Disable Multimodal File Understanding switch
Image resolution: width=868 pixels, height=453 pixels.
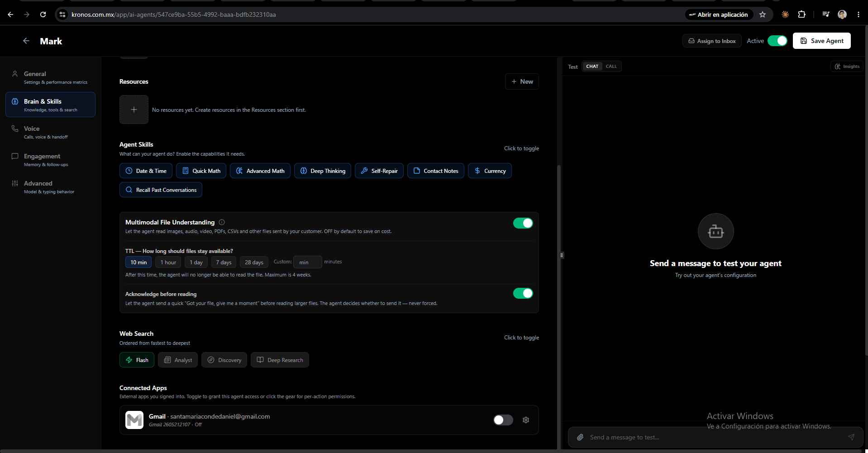click(x=523, y=223)
